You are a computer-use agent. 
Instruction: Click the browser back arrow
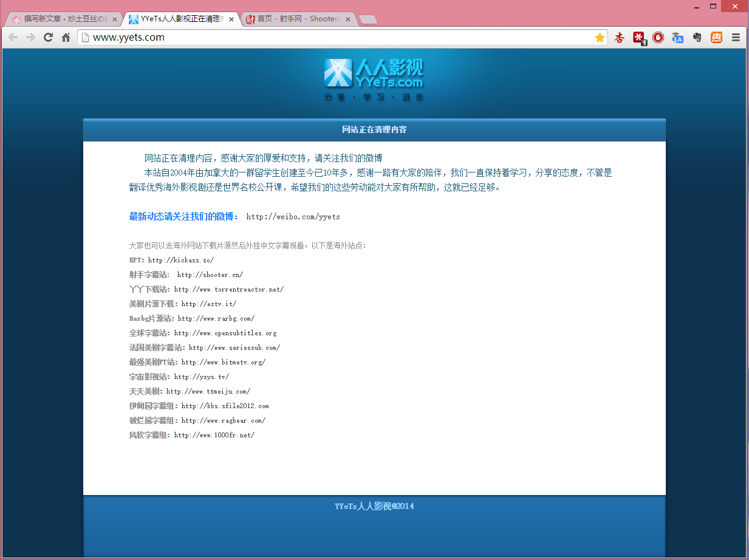click(x=13, y=38)
